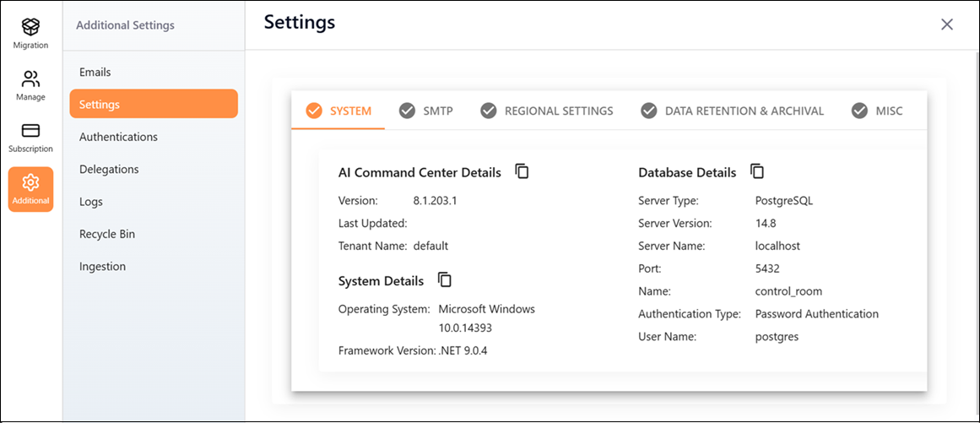Open the Manage users section
Image resolution: width=980 pixels, height=423 pixels.
[30, 85]
